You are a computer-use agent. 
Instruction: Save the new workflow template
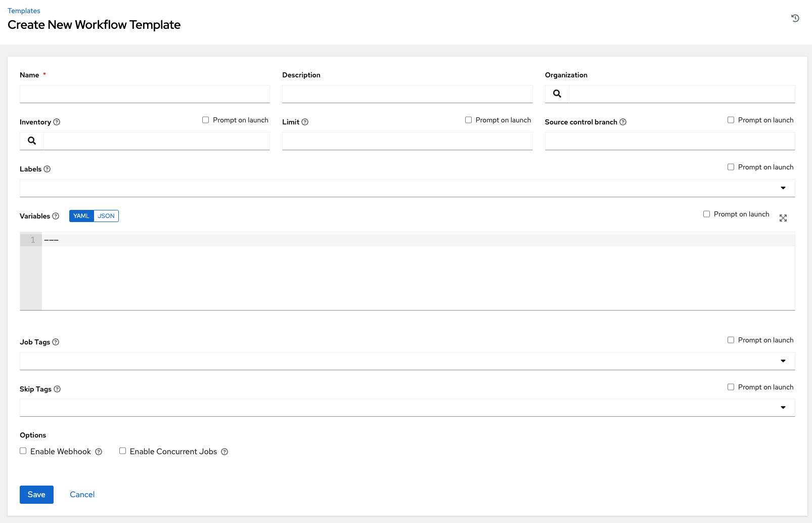36,494
